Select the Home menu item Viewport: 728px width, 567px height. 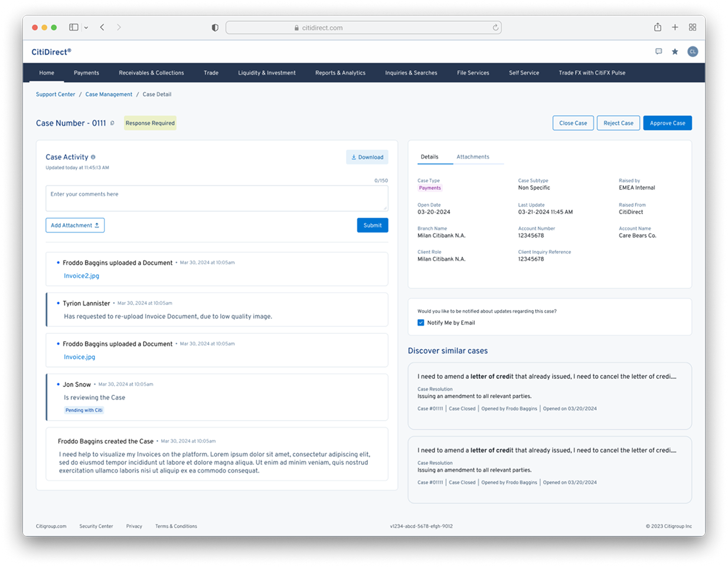point(47,73)
